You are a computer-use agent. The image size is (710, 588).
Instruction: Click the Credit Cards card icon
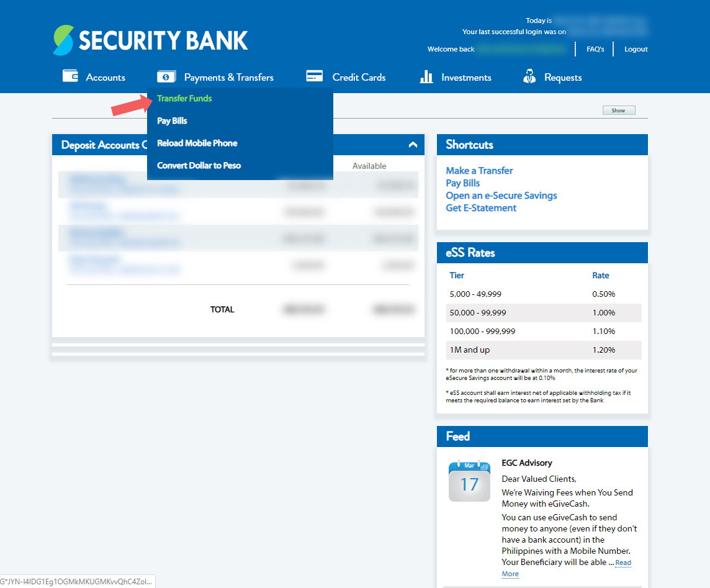[x=314, y=76]
